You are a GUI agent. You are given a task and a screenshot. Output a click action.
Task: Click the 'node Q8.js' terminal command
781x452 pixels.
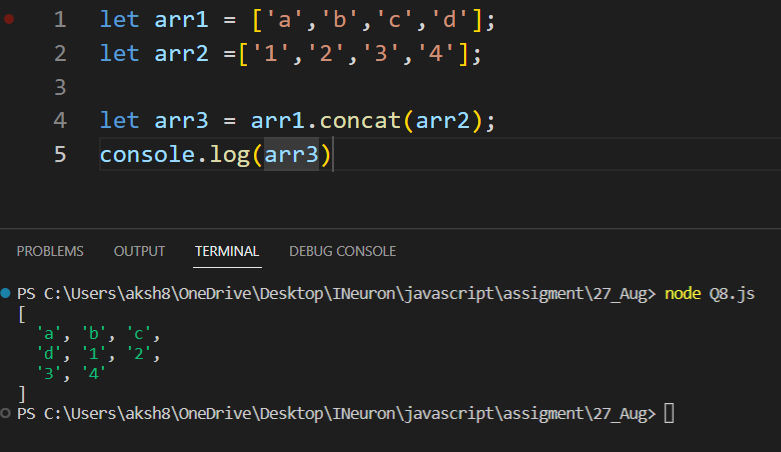710,294
